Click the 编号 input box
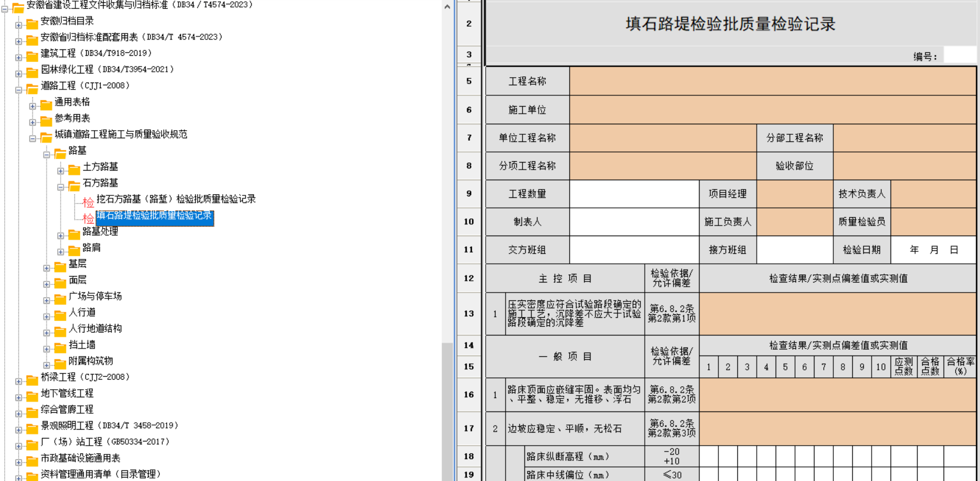Image resolution: width=980 pixels, height=481 pixels. click(x=959, y=55)
